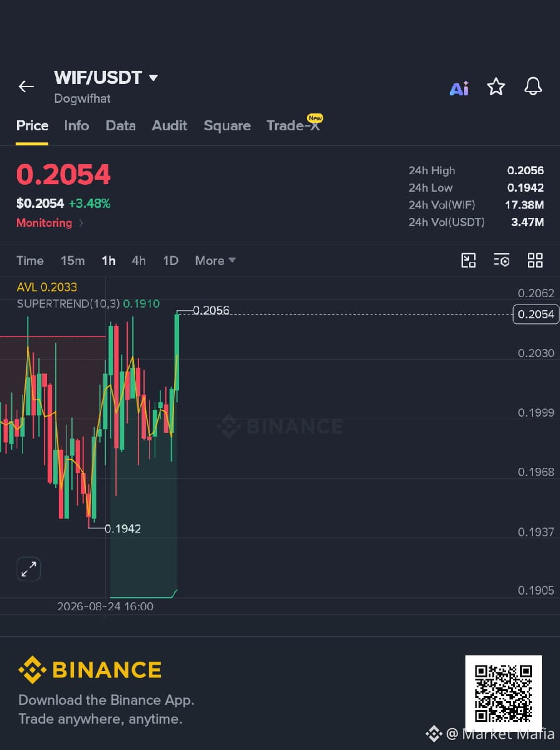Screen dimensions: 560x750
Task: Open the chart drawing tools icon
Action: [468, 261]
